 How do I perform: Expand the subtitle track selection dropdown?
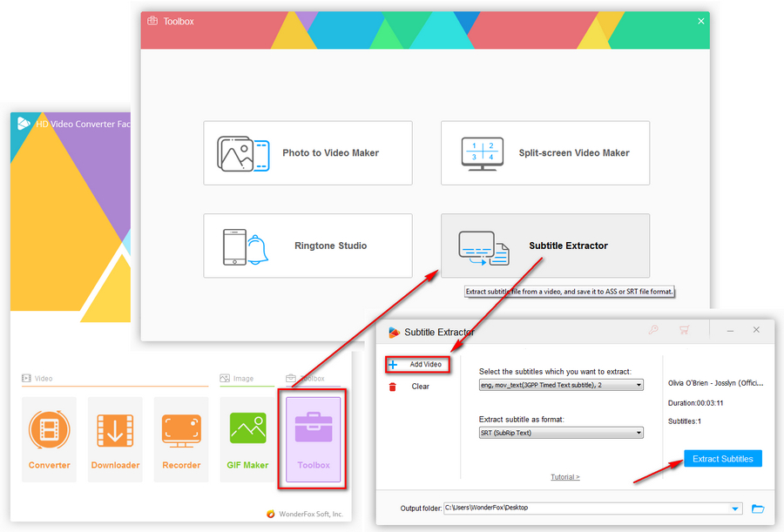tap(639, 385)
